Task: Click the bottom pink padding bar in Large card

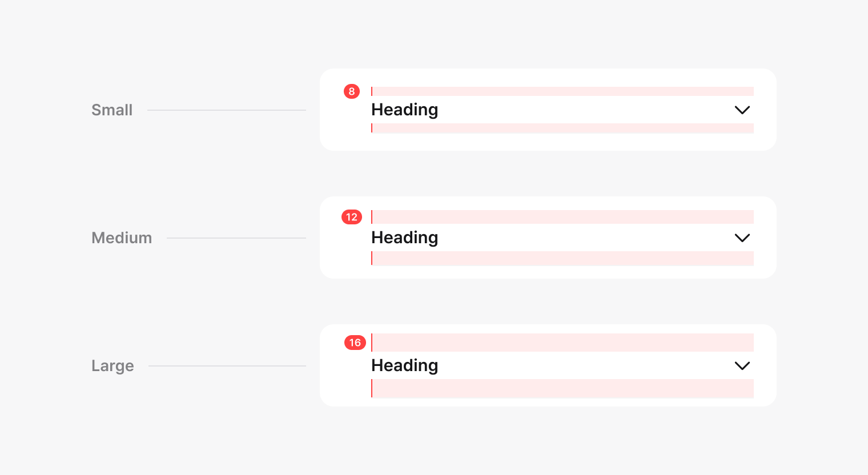Action: tap(562, 389)
